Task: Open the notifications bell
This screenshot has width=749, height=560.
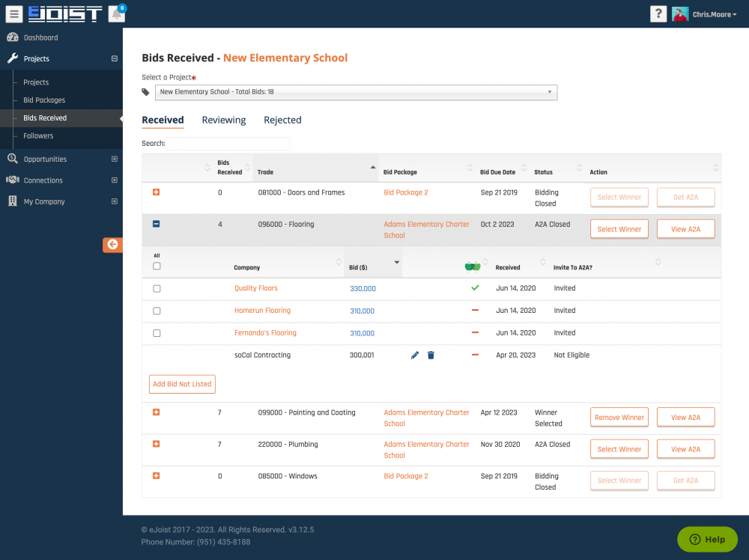Action: tap(117, 13)
